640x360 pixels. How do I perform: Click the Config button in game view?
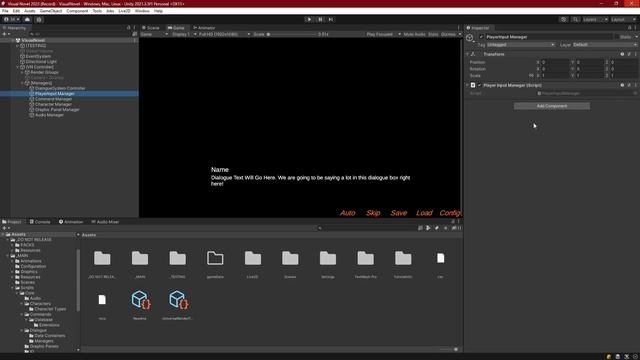(450, 213)
